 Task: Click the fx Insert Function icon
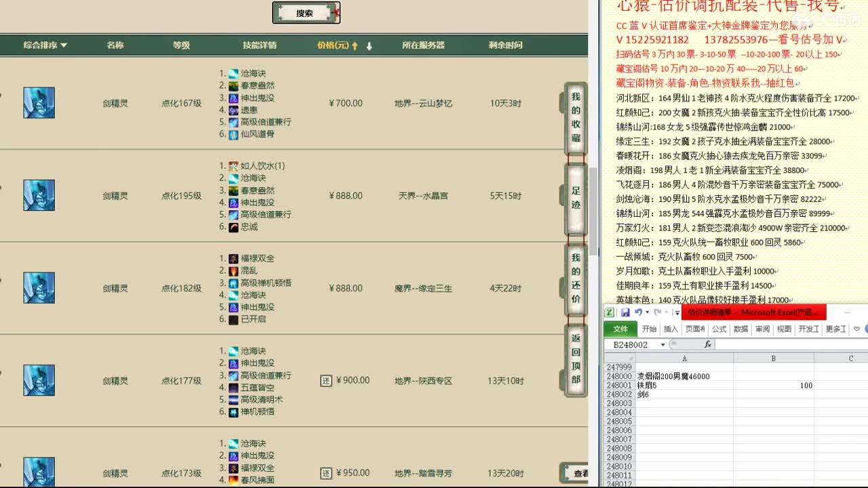tap(707, 344)
